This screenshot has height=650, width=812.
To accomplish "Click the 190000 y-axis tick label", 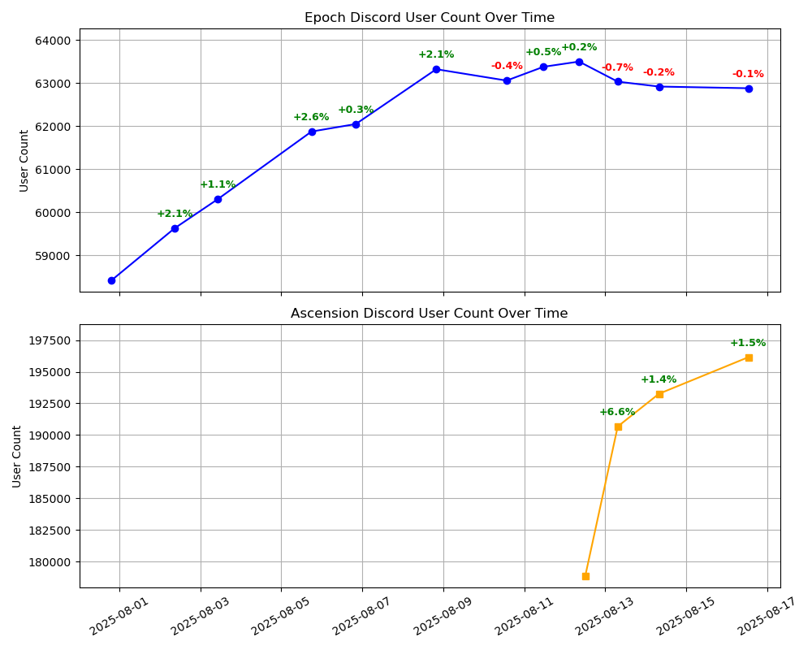I will click(50, 435).
